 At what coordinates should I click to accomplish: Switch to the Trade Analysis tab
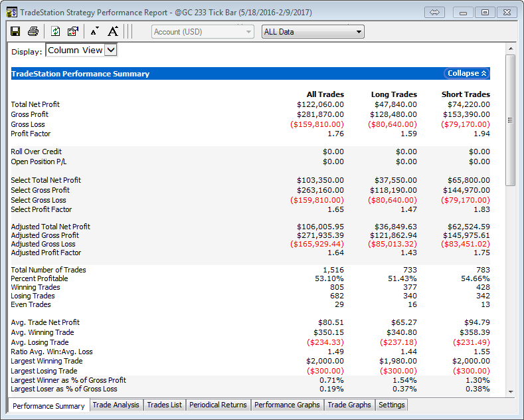[x=116, y=405]
